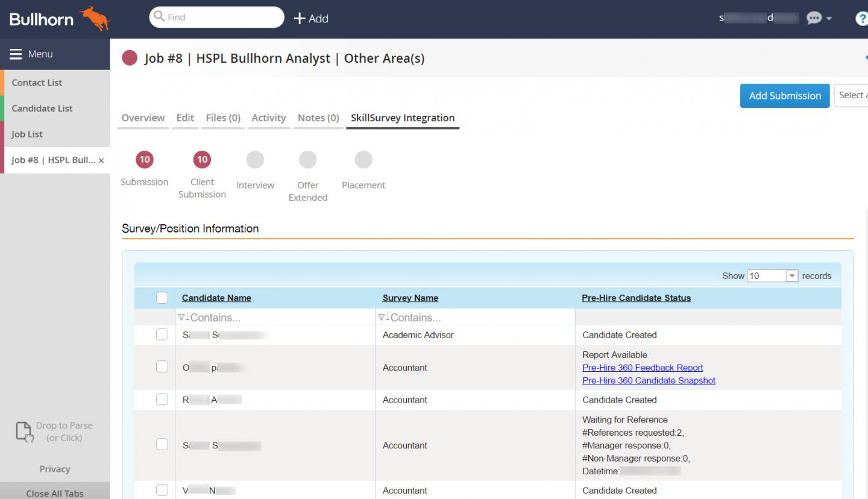The image size is (868, 499).
Task: Click the Placement stage circle
Action: coord(363,160)
